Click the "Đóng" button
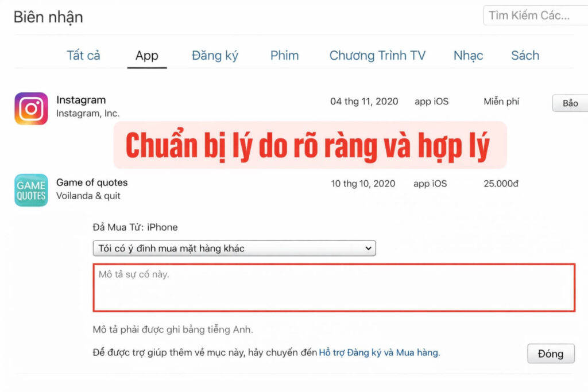This screenshot has width=588, height=392. click(x=551, y=354)
